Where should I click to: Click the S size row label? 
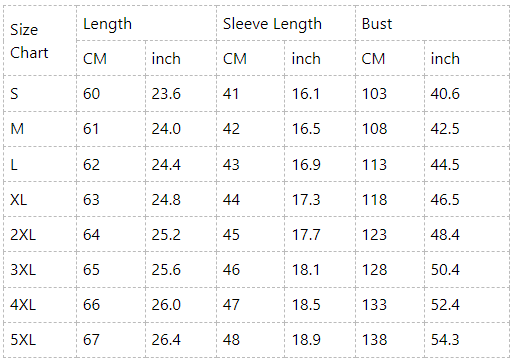point(40,94)
